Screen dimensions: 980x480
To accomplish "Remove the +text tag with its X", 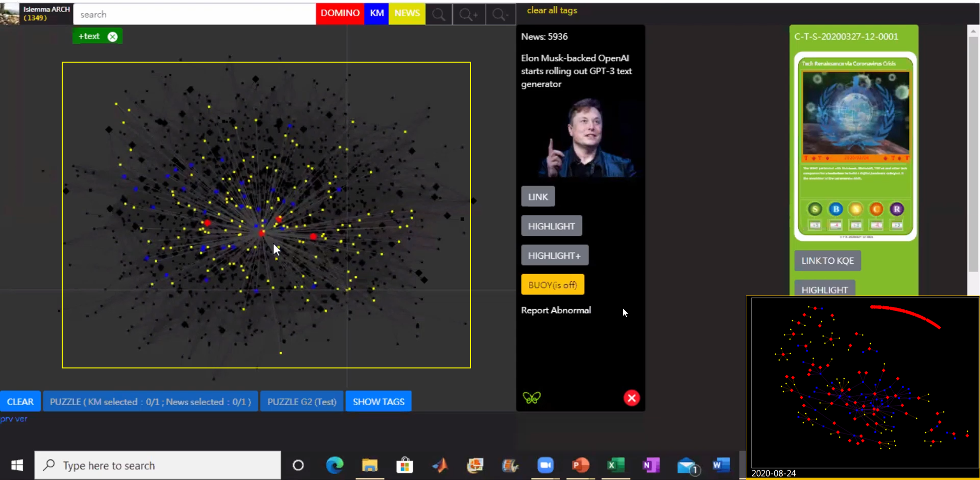I will [113, 37].
